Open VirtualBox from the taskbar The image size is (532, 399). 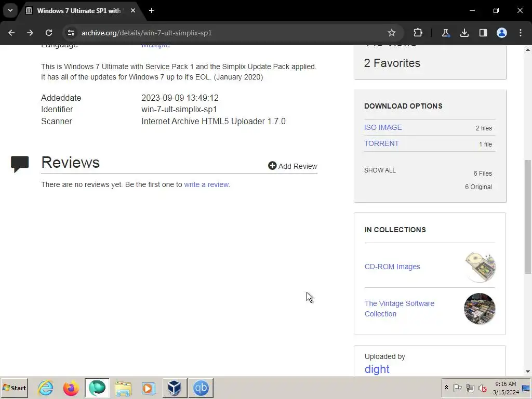[x=175, y=388]
